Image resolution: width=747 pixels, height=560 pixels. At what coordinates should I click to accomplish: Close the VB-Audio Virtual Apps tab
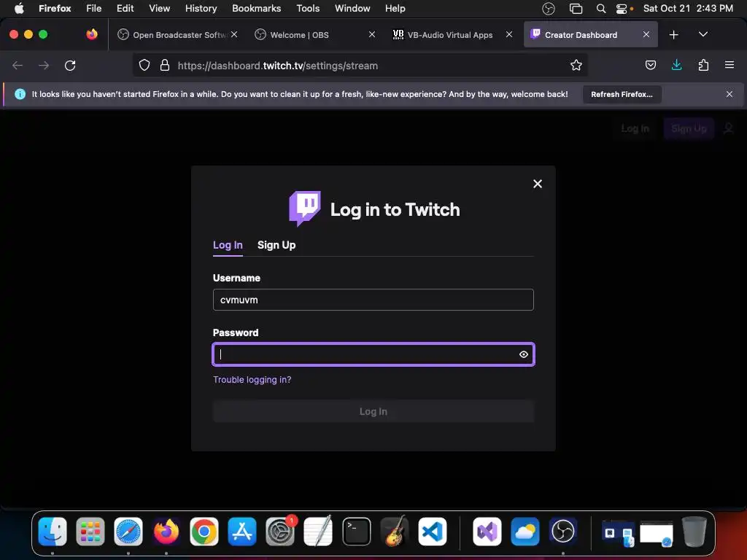coord(508,34)
